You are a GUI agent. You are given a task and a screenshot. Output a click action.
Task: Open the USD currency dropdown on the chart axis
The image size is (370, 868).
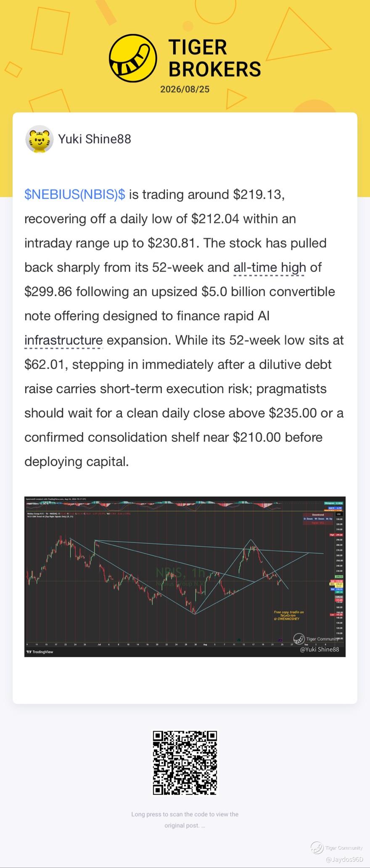click(339, 514)
